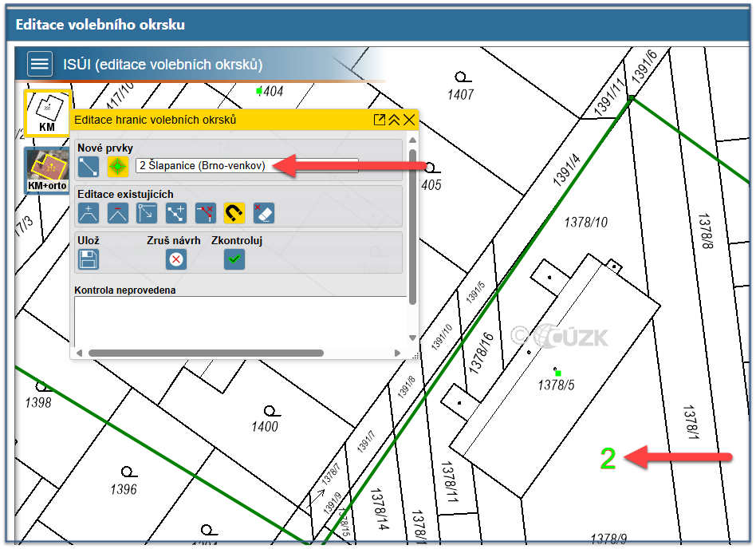Run the Zkontroluj check button
The width and height of the screenshot is (756, 549).
234,259
